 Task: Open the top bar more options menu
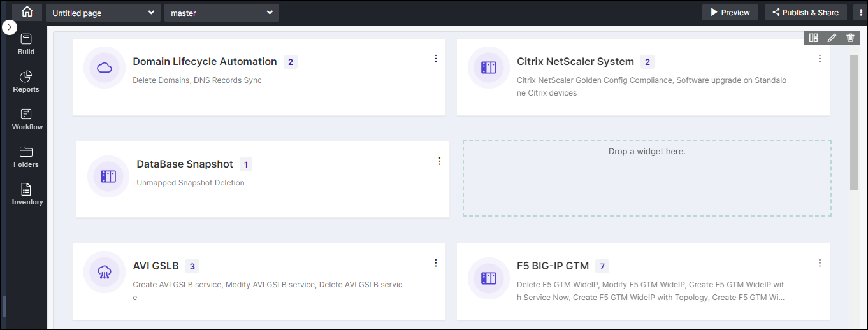click(862, 12)
